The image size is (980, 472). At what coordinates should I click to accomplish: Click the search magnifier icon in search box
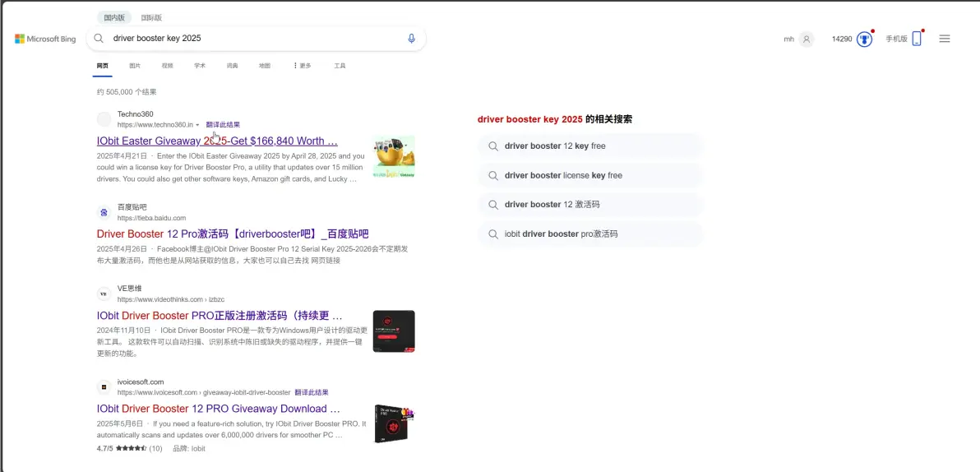[x=99, y=38]
